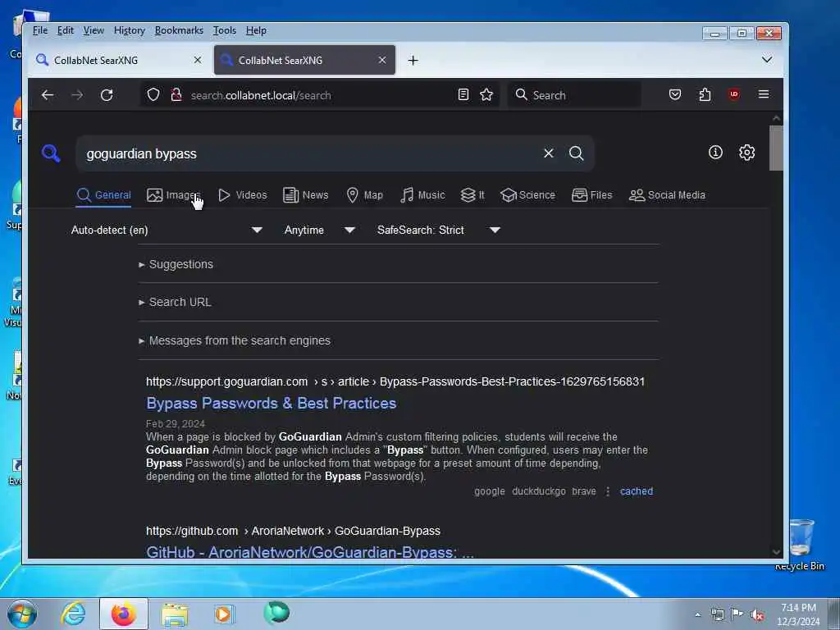Open the Firefox extensions puzzle icon
The height and width of the screenshot is (630, 840).
(x=705, y=95)
